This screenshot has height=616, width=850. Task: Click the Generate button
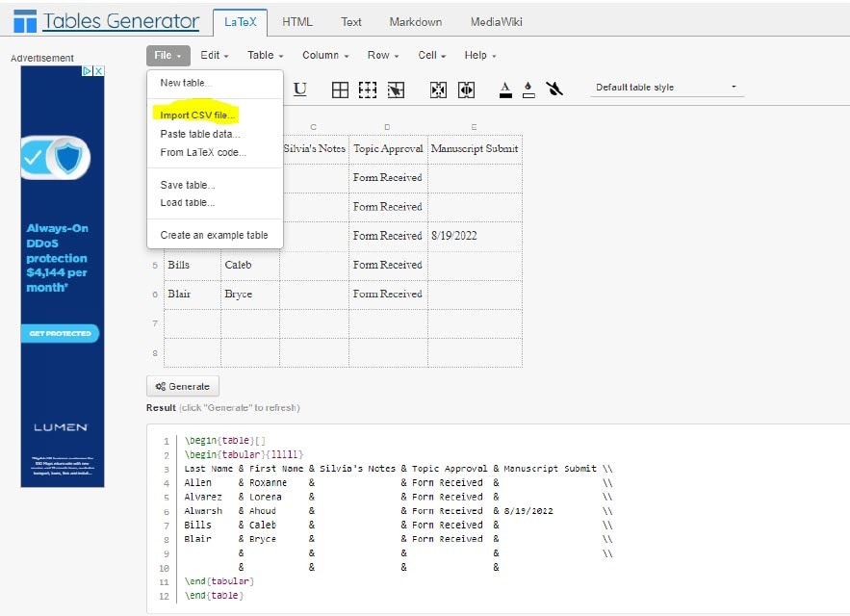point(182,386)
